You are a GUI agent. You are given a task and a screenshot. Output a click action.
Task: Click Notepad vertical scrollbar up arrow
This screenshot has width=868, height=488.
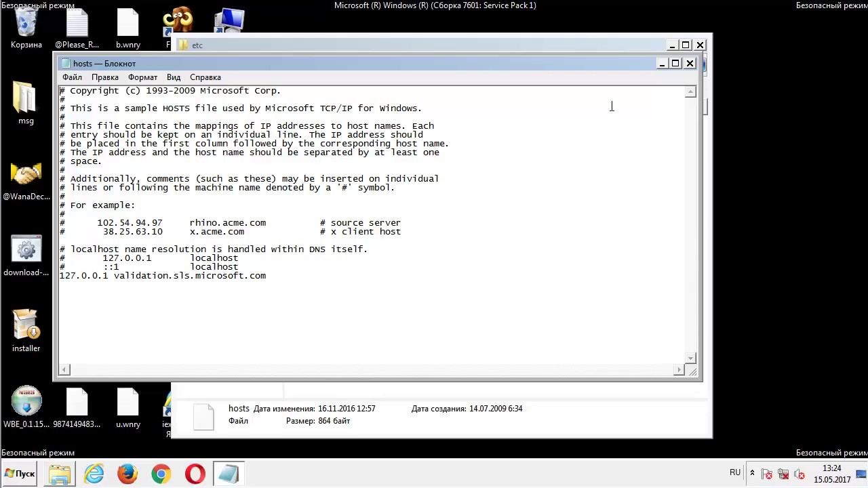(690, 91)
